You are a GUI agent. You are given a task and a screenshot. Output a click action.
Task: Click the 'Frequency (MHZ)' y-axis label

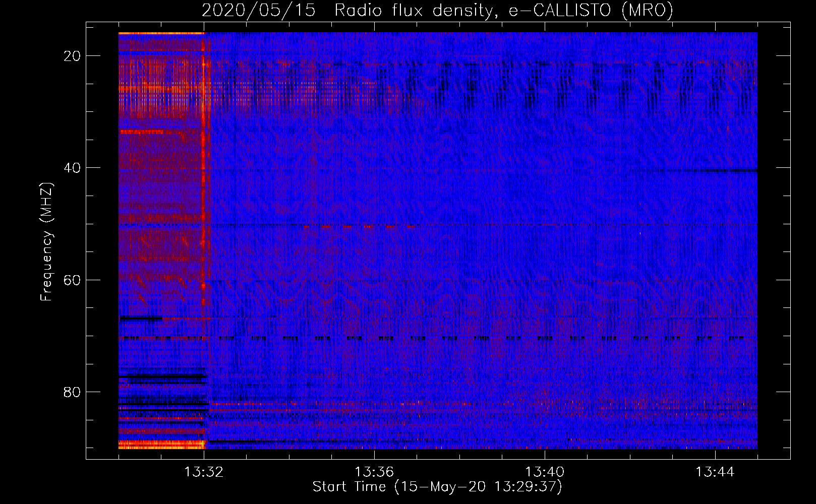point(46,241)
